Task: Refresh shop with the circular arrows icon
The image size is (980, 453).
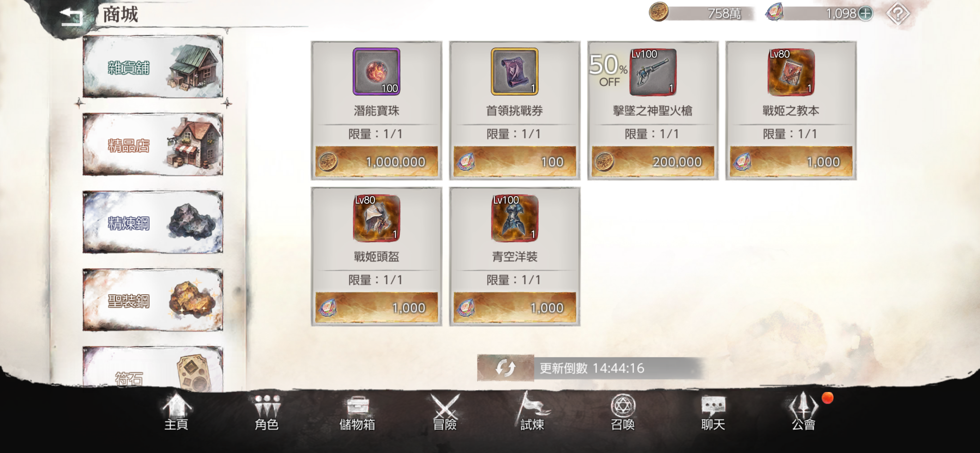Action: (505, 368)
